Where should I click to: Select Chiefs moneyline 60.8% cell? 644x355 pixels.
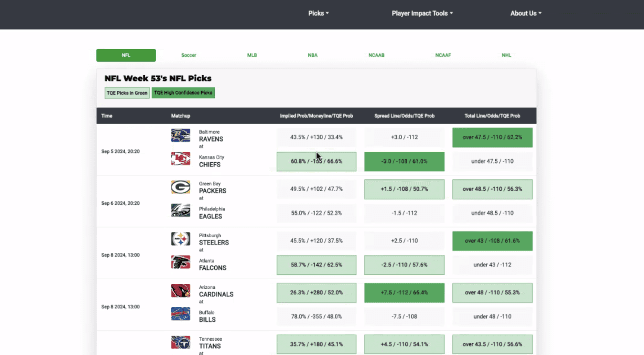(x=316, y=161)
